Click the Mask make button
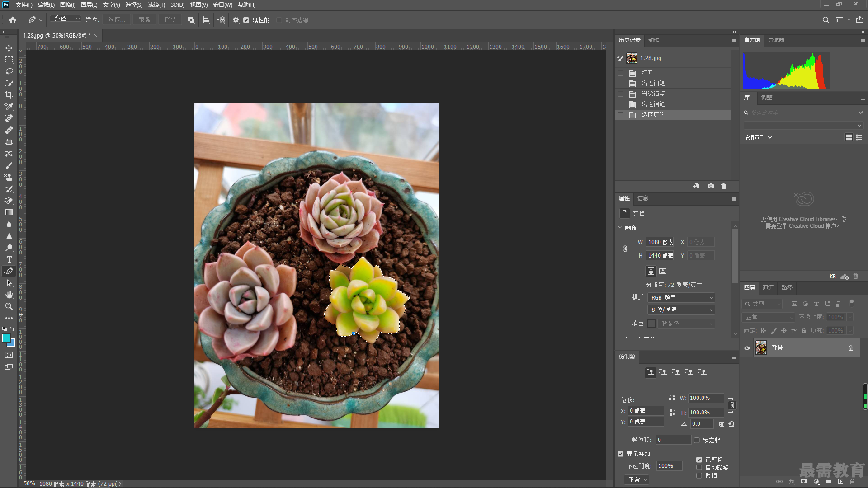This screenshot has height=488, width=868. click(x=145, y=20)
